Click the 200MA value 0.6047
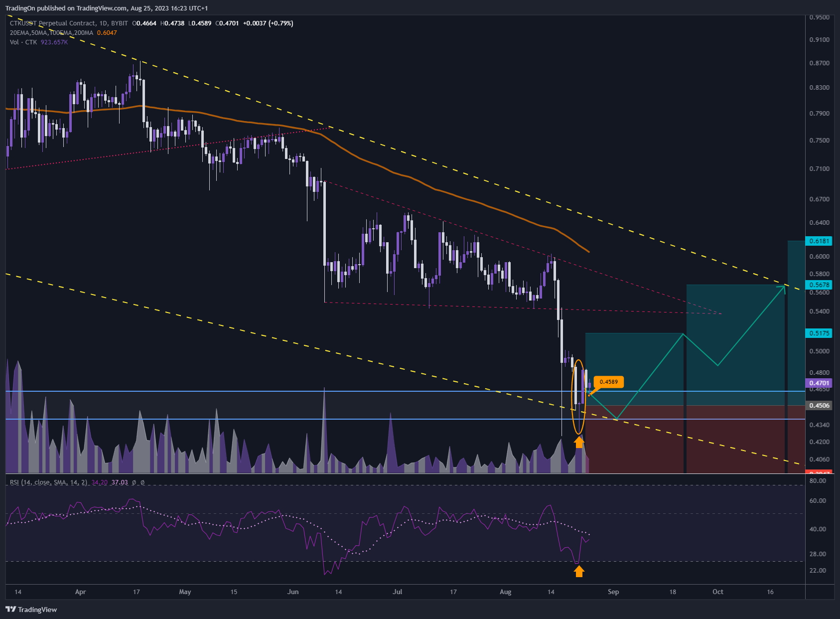840x619 pixels. pos(107,32)
